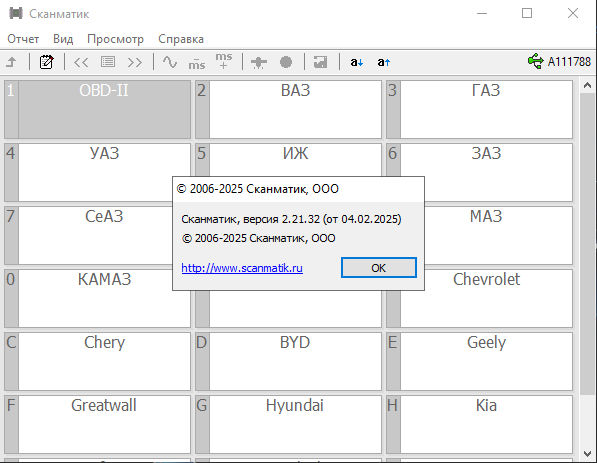Image resolution: width=597 pixels, height=463 pixels.
Task: Click adapter serial A111788 text
Action: coord(569,62)
